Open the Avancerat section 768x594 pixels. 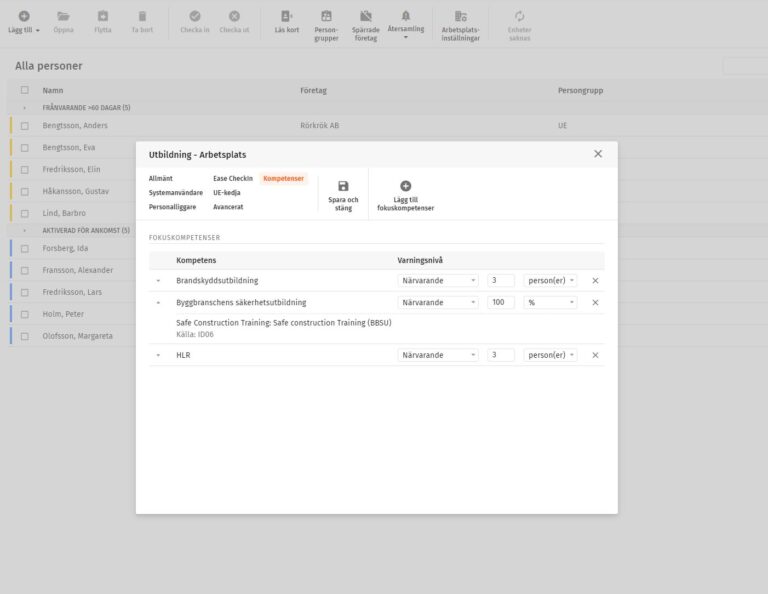(228, 207)
